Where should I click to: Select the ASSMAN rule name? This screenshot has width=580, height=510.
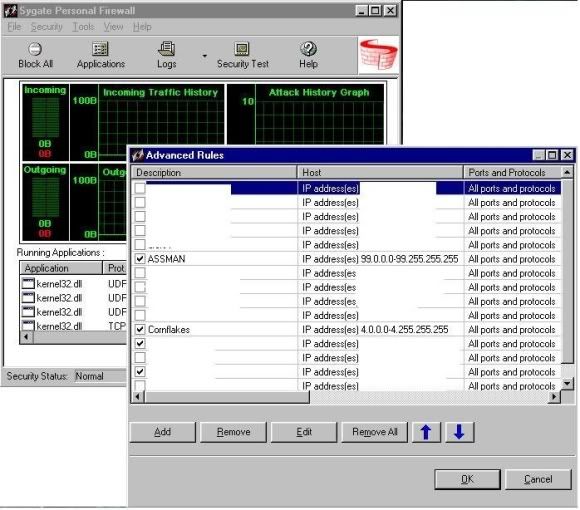[x=166, y=259]
